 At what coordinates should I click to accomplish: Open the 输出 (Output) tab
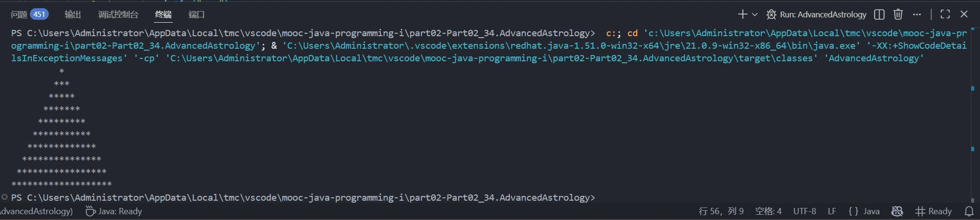click(73, 14)
